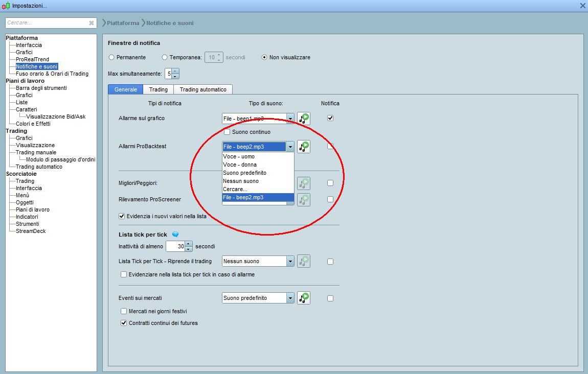588x374 pixels.
Task: Click the Impostazioni window title icon
Action: tap(6, 6)
